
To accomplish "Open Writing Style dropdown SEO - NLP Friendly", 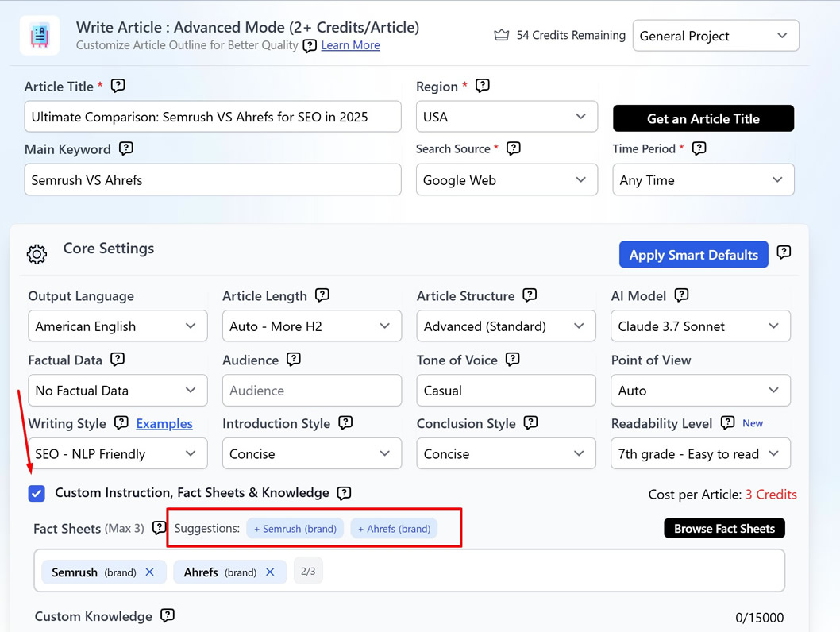I will [x=118, y=453].
